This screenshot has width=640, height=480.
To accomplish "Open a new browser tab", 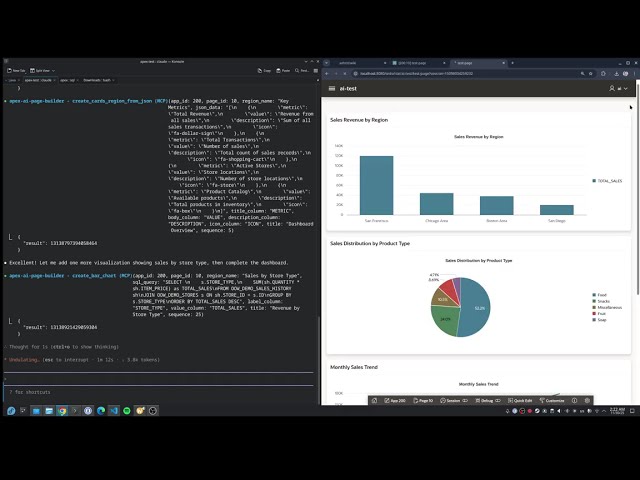I will point(512,63).
